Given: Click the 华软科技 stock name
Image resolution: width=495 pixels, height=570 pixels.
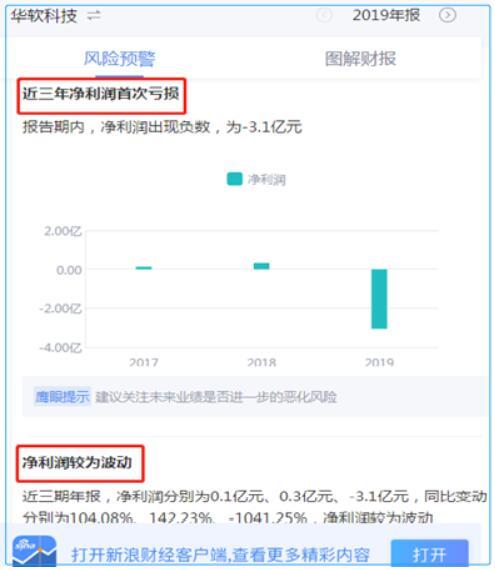Looking at the screenshot, I should (44, 16).
